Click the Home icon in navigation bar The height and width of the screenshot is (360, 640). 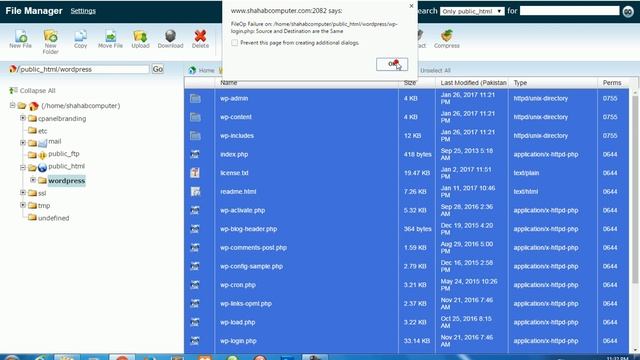point(192,70)
